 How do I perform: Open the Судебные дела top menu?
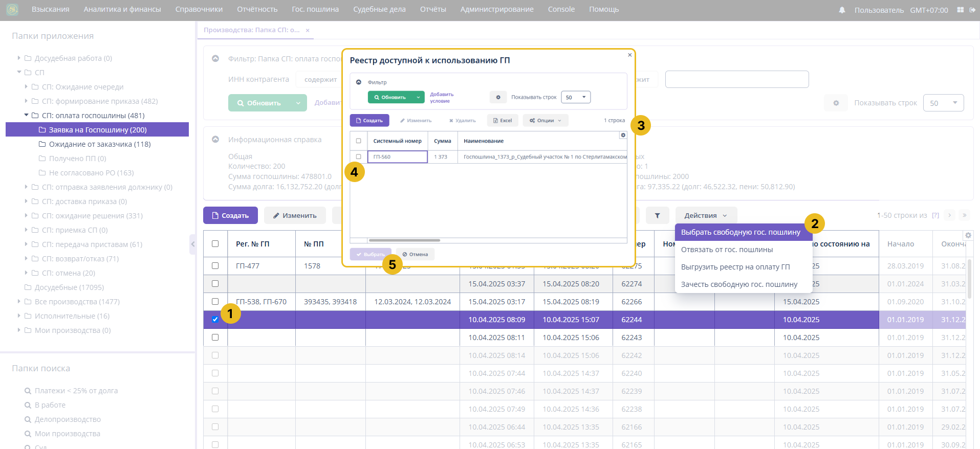pyautogui.click(x=379, y=10)
